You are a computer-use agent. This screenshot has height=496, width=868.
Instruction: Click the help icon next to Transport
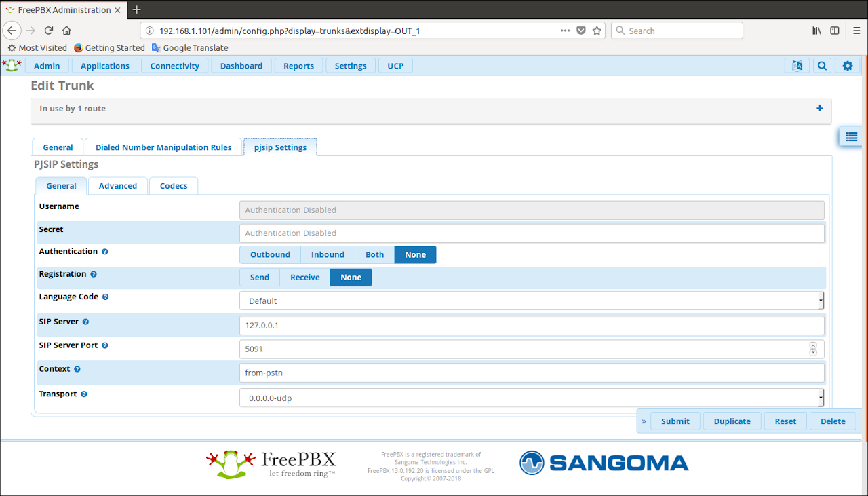tap(84, 394)
